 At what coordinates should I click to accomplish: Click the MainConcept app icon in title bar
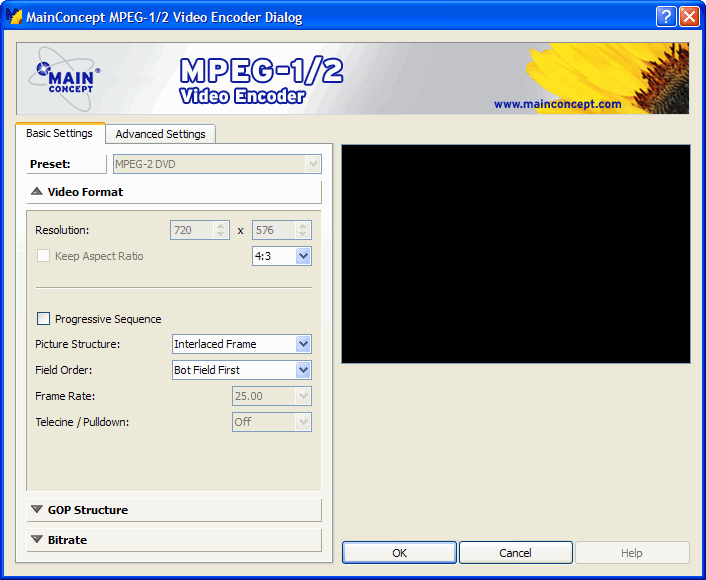pos(15,17)
